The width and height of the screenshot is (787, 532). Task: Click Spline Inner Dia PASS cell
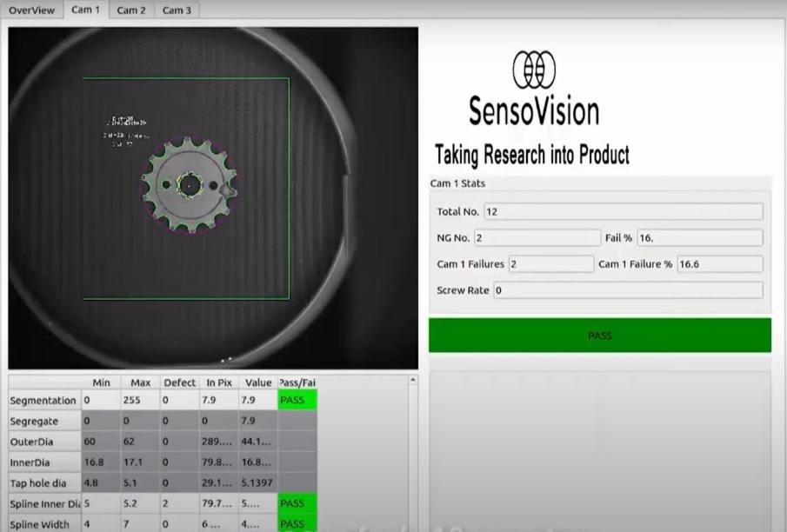(x=297, y=503)
